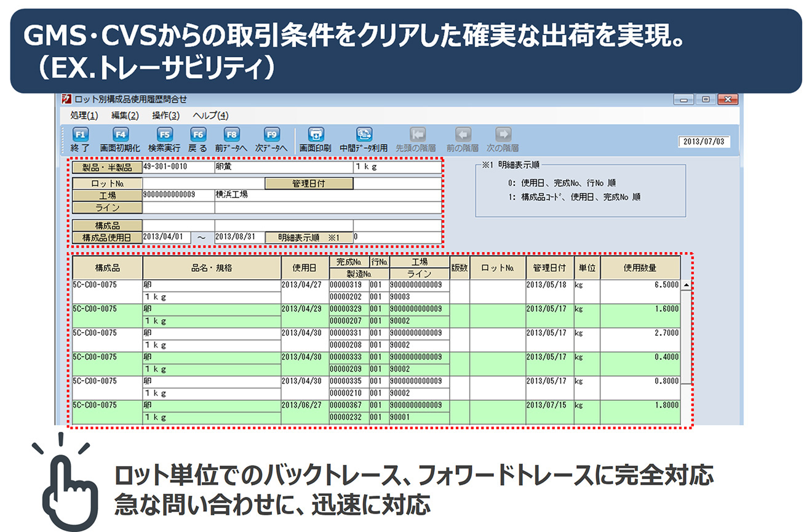The width and height of the screenshot is (812, 532).
Task: Go to previous data with F8 icon
Action: [x=231, y=135]
